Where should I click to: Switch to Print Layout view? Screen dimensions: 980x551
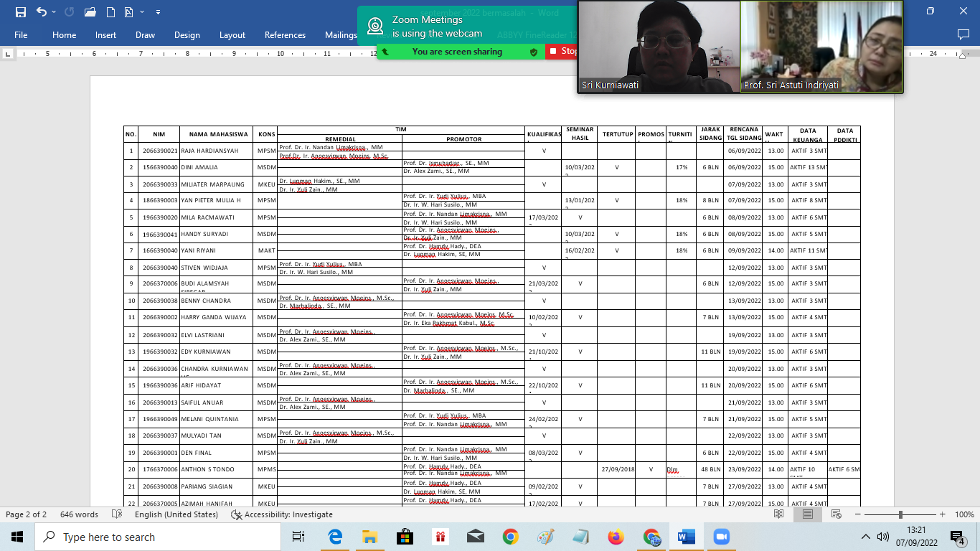[808, 514]
